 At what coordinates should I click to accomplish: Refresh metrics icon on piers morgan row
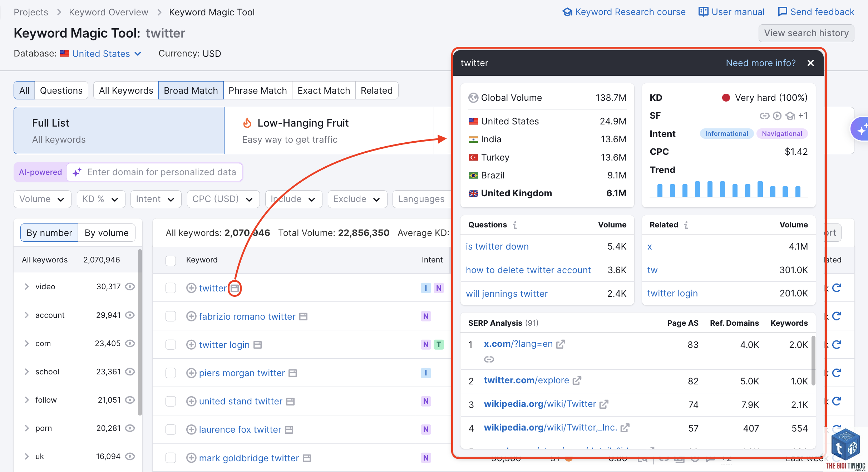[x=837, y=373]
